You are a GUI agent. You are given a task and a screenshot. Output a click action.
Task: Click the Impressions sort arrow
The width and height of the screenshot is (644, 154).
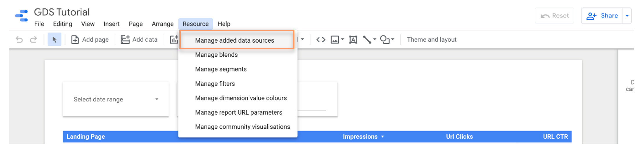coord(382,137)
